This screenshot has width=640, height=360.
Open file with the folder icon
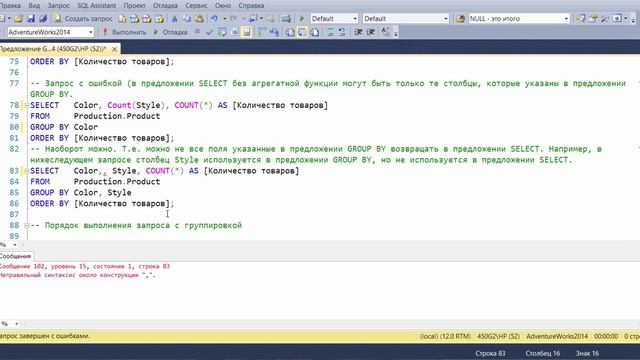pyautogui.click(x=18, y=19)
